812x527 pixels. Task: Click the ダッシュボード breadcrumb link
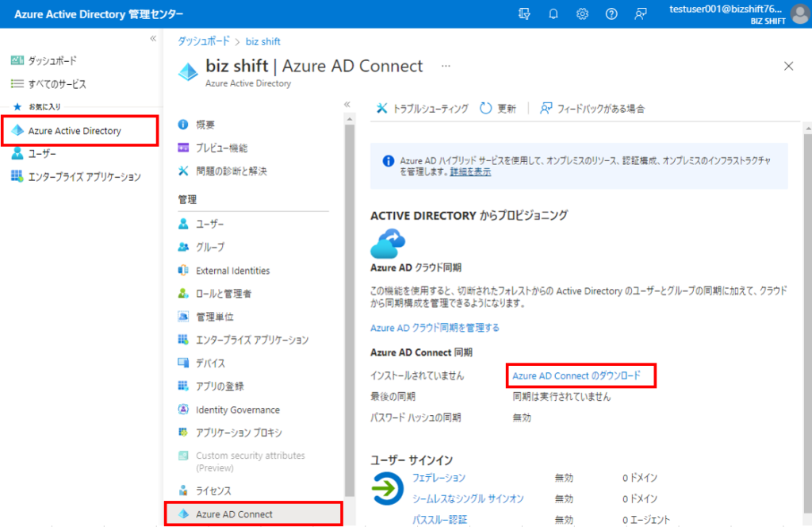(x=204, y=41)
